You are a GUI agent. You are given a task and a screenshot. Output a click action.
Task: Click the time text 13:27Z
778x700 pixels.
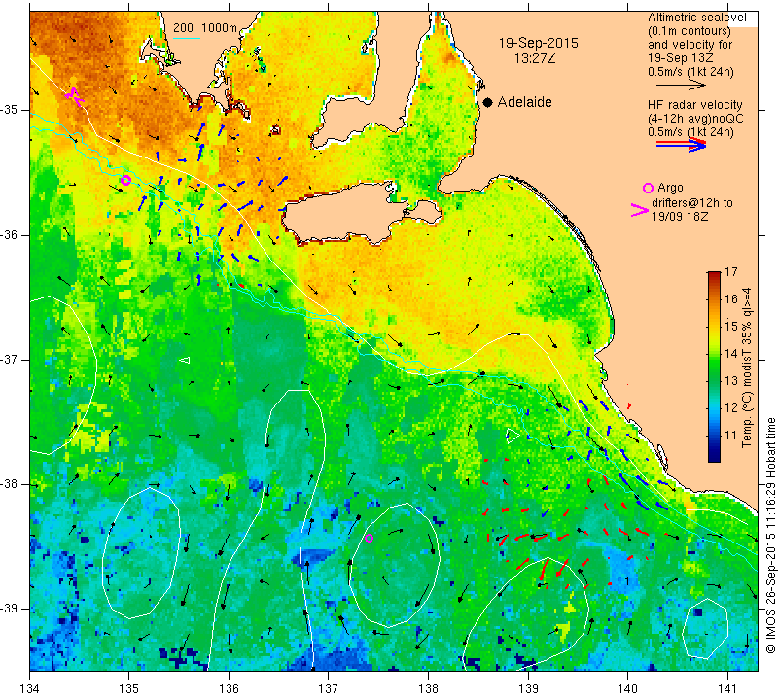534,58
